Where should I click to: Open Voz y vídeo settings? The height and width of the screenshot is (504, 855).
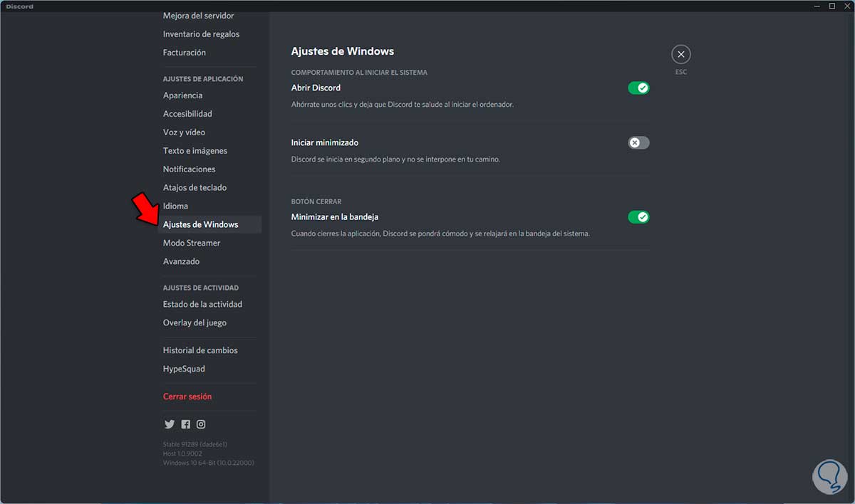tap(184, 132)
